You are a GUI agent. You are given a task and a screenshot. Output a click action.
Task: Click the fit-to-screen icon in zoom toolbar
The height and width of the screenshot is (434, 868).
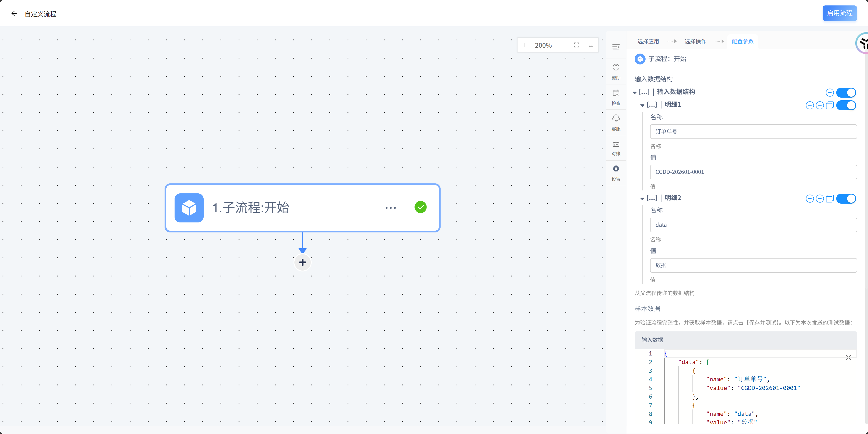click(x=576, y=45)
